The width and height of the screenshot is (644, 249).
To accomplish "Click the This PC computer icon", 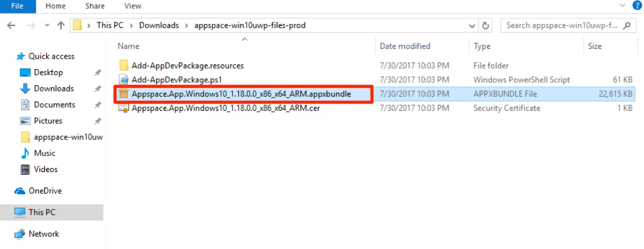I will click(x=20, y=212).
